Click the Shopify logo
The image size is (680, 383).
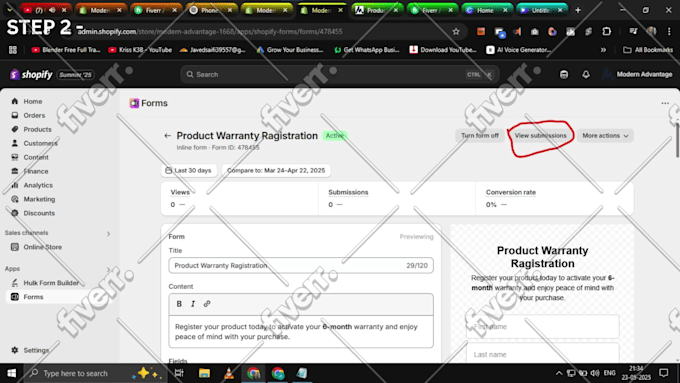tap(31, 75)
